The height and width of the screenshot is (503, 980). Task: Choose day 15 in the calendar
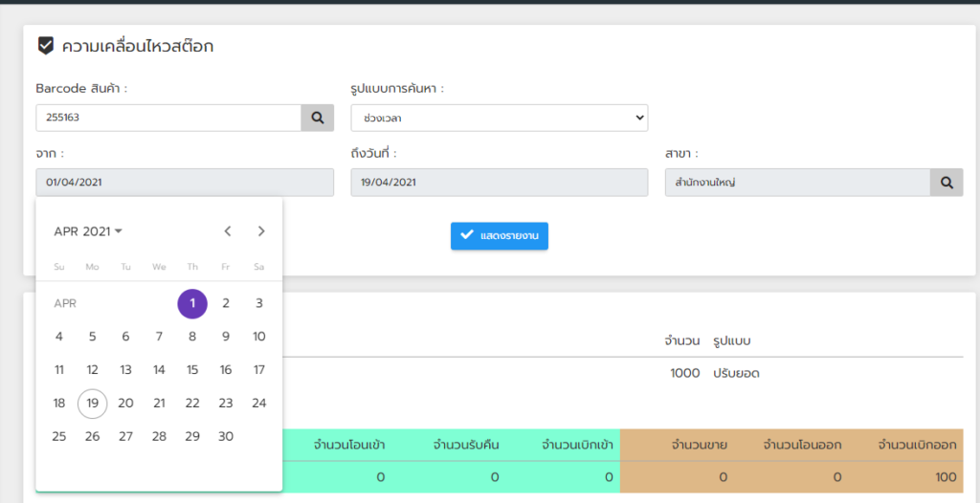(192, 370)
